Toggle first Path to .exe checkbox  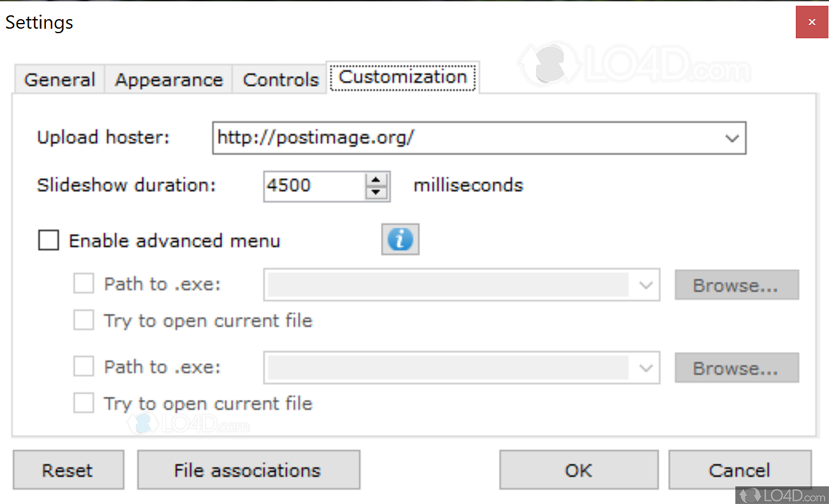pyautogui.click(x=84, y=283)
